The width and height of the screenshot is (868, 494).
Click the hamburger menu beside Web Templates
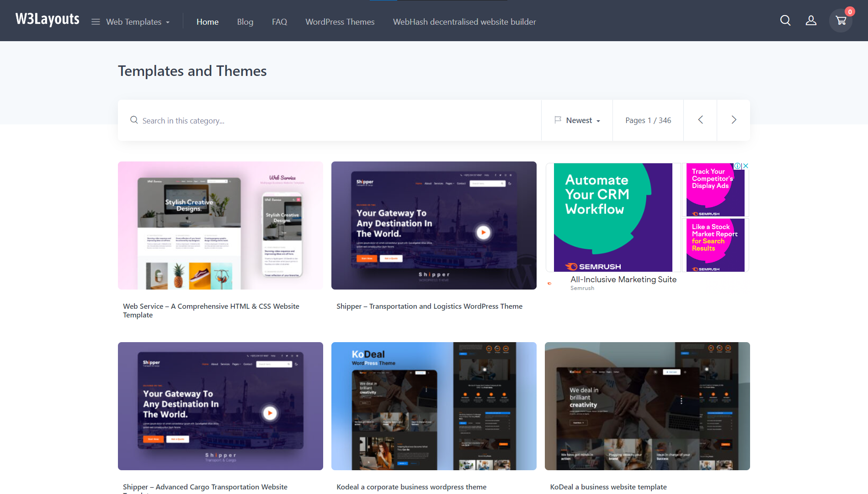(x=95, y=21)
